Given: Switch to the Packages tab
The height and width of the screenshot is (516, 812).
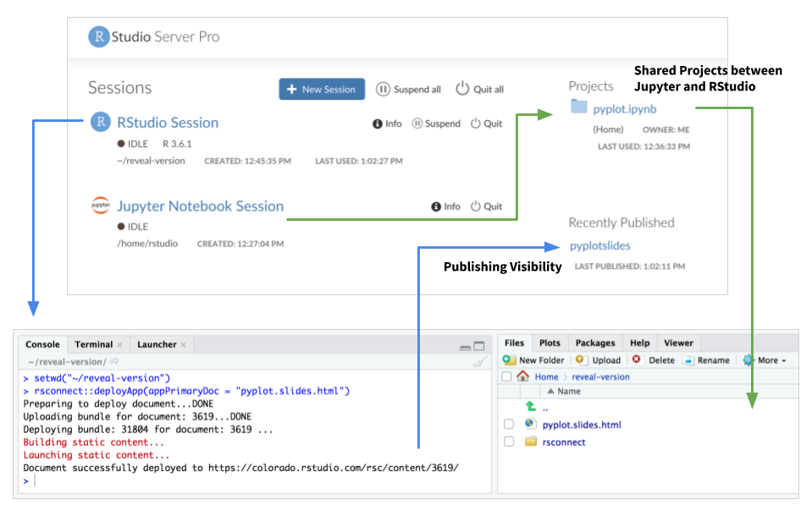Looking at the screenshot, I should coord(594,343).
